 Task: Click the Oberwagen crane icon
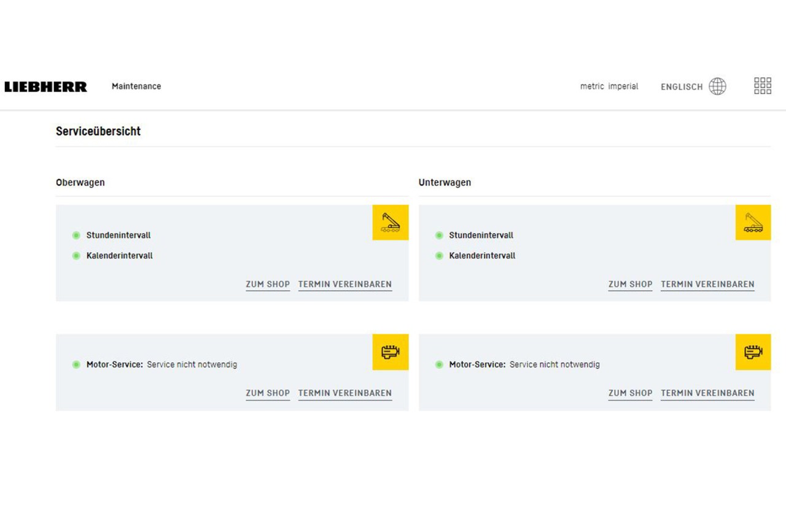[x=391, y=222]
